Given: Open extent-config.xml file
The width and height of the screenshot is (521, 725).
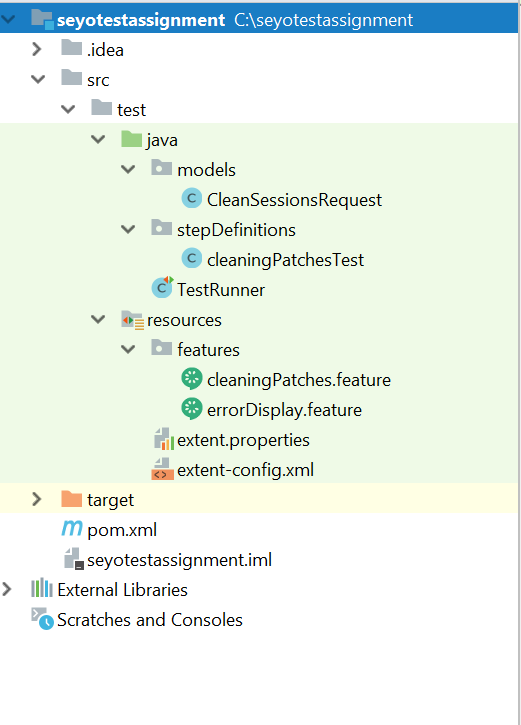Looking at the screenshot, I should [x=245, y=470].
